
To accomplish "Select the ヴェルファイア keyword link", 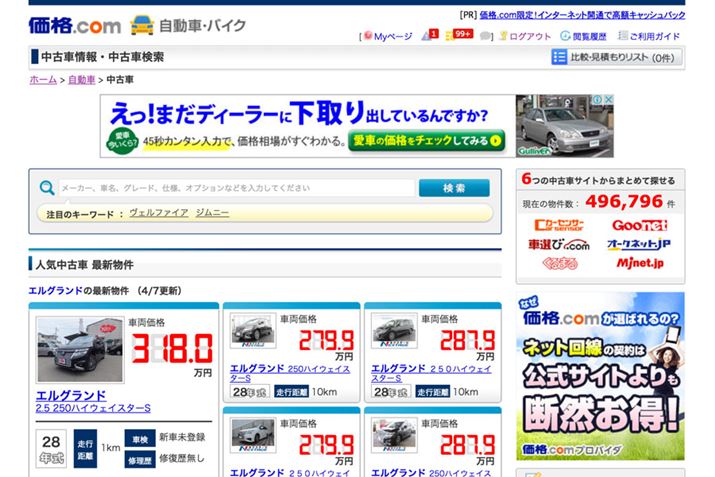I will tap(157, 213).
